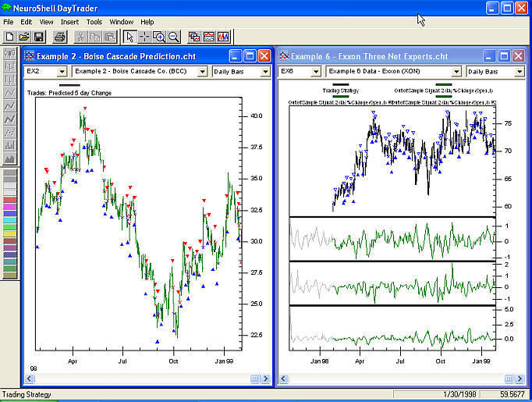Image resolution: width=532 pixels, height=402 pixels.
Task: Choose dotted points chart style in side palette
Action: point(10,133)
